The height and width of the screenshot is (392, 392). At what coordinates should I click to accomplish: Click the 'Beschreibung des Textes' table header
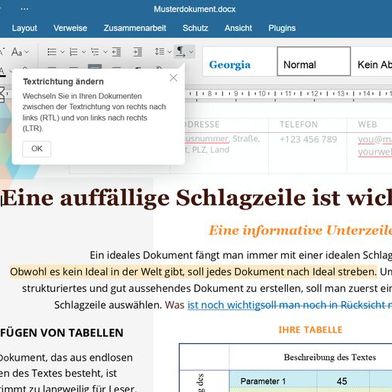coord(330,357)
